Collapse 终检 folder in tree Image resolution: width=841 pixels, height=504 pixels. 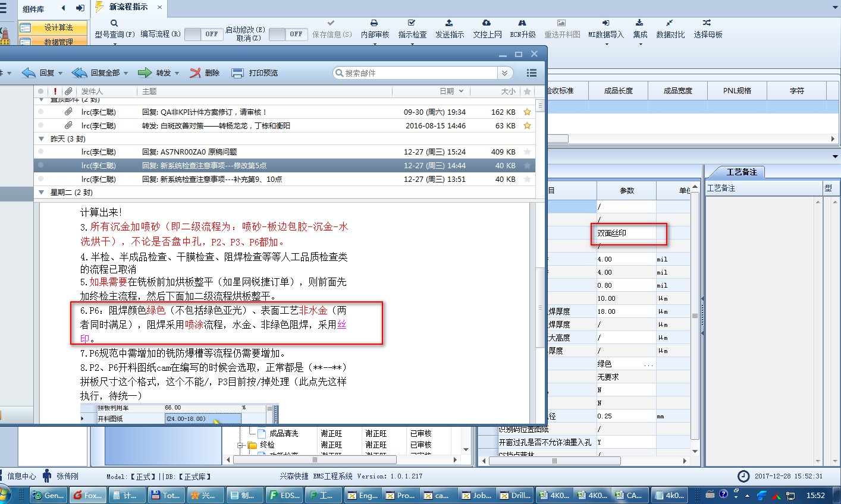pos(240,445)
